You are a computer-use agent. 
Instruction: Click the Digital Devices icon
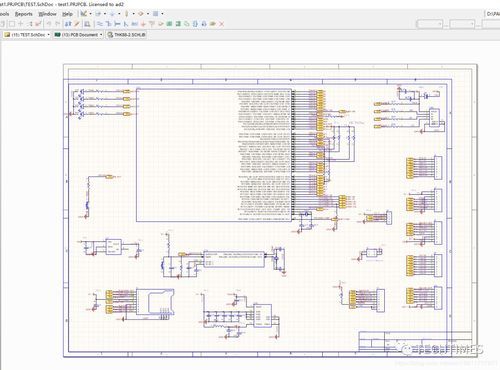pos(127,14)
